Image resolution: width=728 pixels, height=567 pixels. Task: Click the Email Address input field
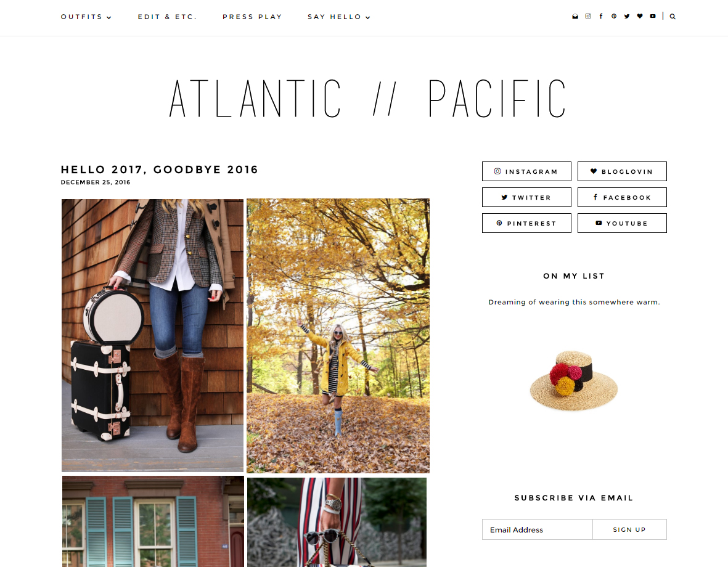(x=537, y=529)
